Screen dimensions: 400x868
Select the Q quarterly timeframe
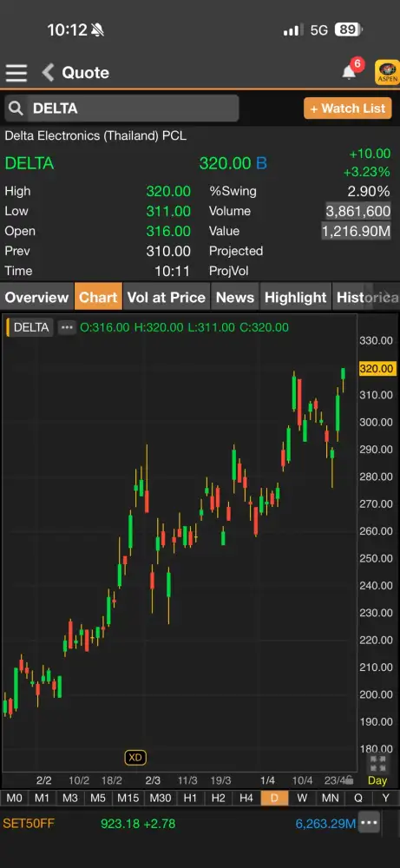coord(358,798)
